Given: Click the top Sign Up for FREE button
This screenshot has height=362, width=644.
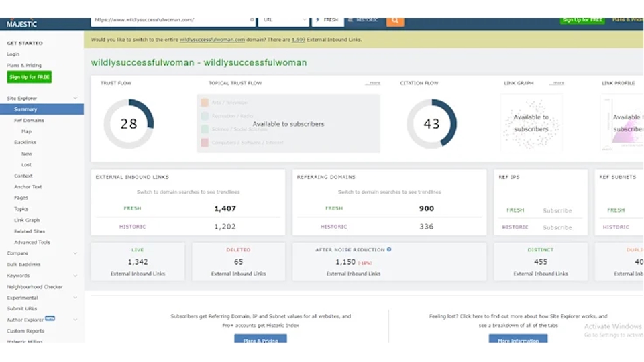Looking at the screenshot, I should pos(582,20).
